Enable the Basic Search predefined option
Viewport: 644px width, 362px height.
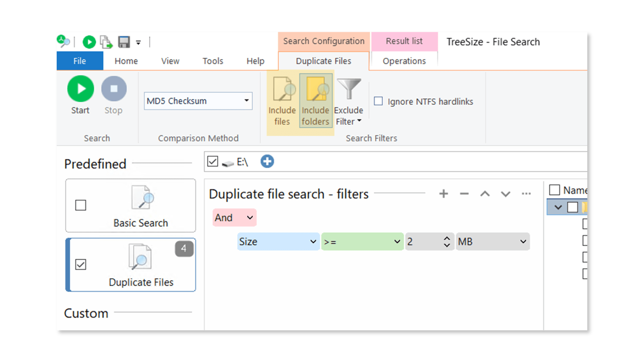click(x=80, y=205)
